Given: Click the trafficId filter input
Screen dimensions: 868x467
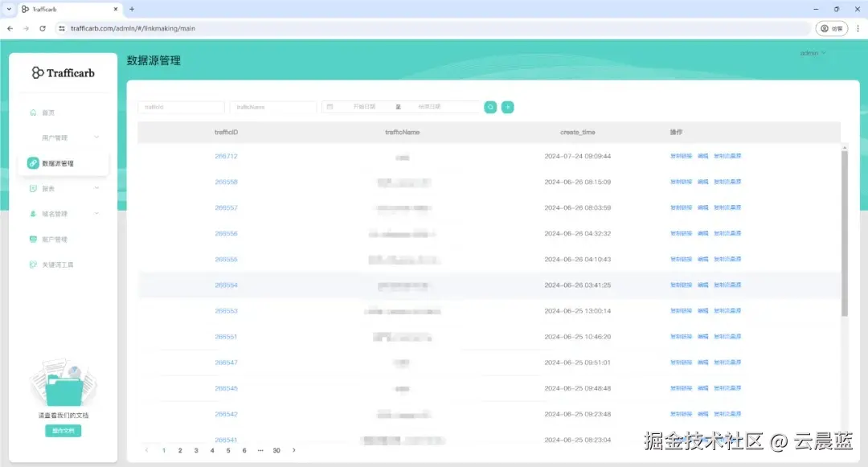Looking at the screenshot, I should tap(181, 107).
